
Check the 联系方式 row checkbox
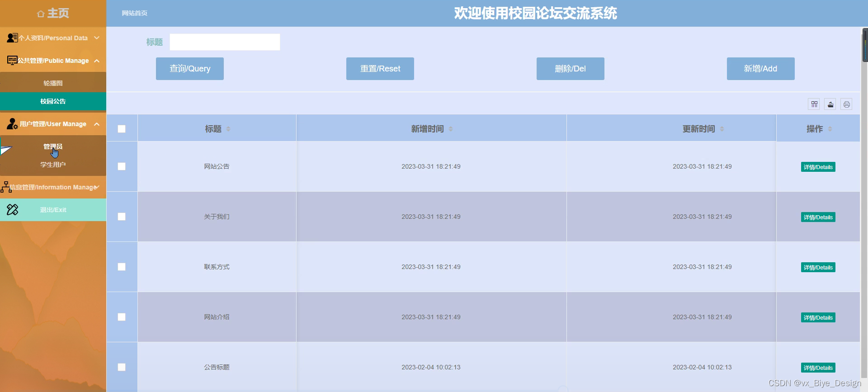coord(122,267)
